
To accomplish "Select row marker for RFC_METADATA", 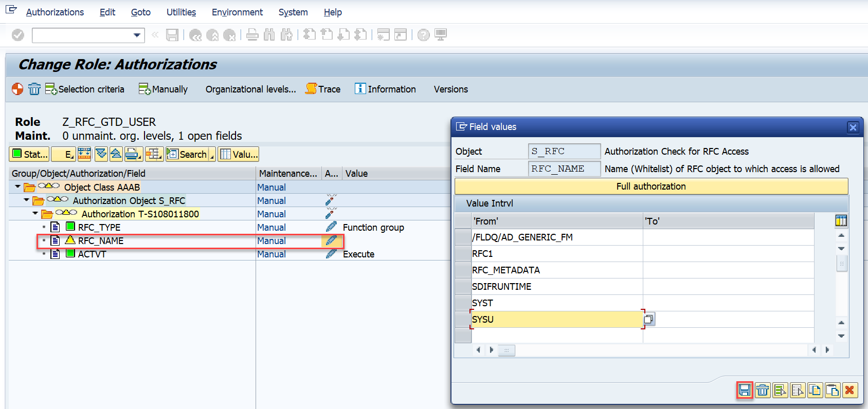I will (x=463, y=270).
